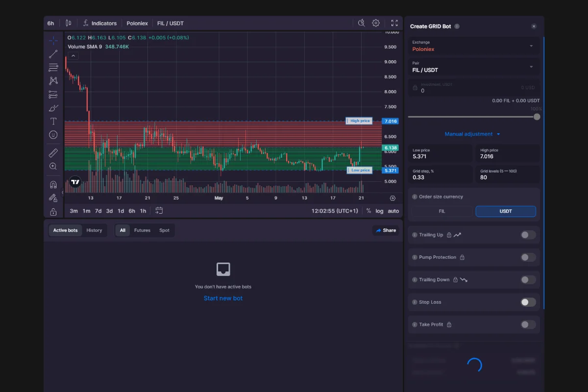Screen dimensions: 588x392
Task: Select the Measure ruler tool
Action: pos(53,152)
